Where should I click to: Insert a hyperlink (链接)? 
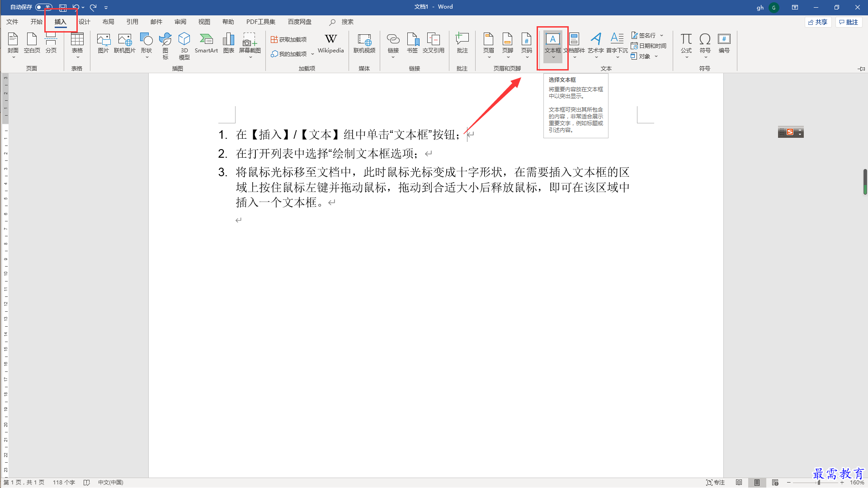click(x=393, y=45)
